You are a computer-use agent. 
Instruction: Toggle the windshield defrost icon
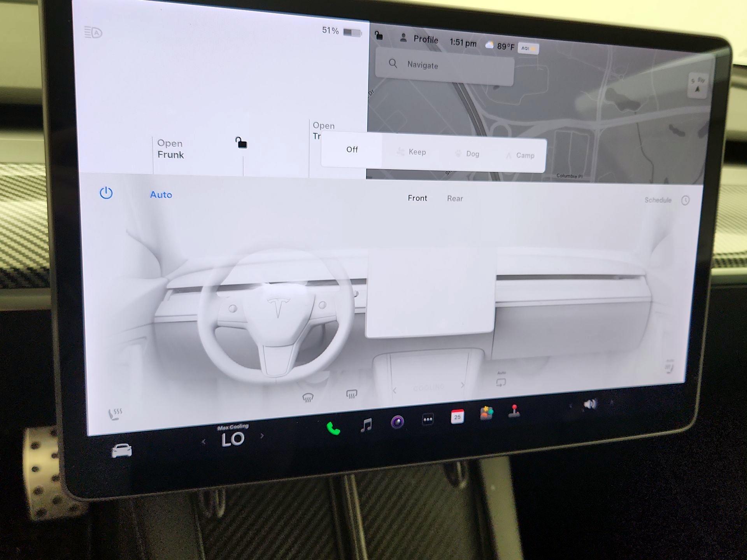click(308, 397)
